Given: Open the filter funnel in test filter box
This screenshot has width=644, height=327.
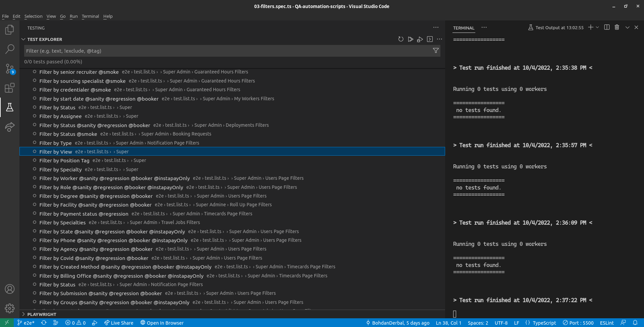Looking at the screenshot, I should [436, 51].
